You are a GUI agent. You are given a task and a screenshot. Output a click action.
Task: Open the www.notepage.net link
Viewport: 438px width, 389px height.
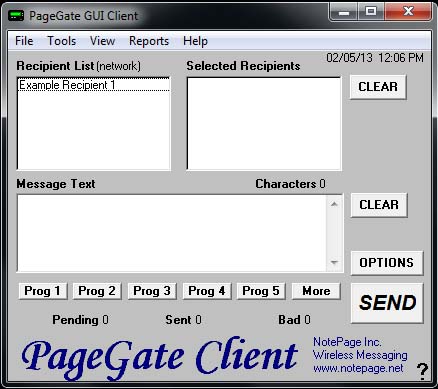click(x=358, y=368)
